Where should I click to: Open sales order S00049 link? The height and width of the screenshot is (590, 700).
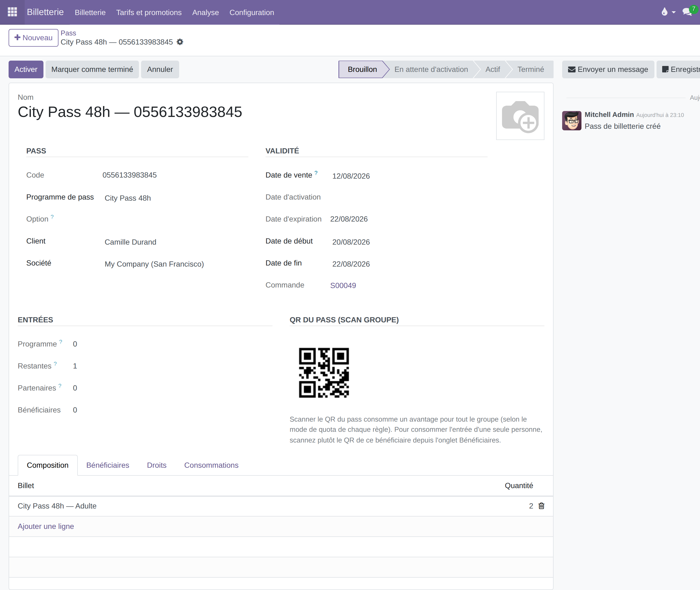343,286
